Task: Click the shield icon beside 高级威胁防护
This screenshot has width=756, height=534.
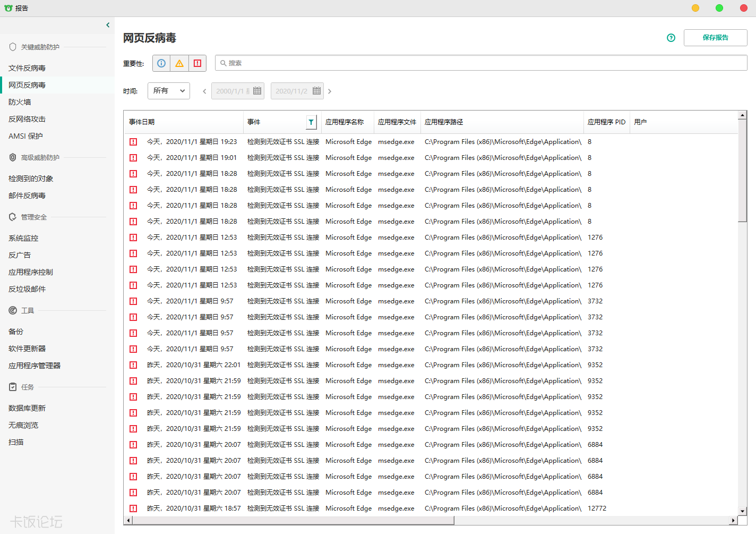Action: [x=13, y=157]
